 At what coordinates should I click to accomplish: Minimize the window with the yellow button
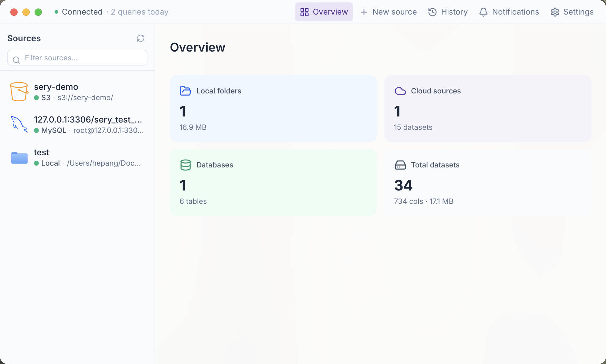[x=26, y=12]
